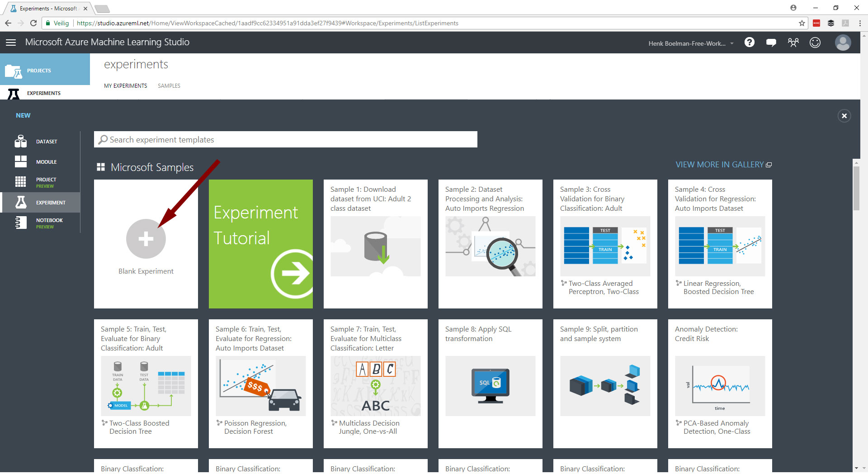Image resolution: width=868 pixels, height=474 pixels.
Task: Click the smiley feedback icon
Action: pos(815,43)
